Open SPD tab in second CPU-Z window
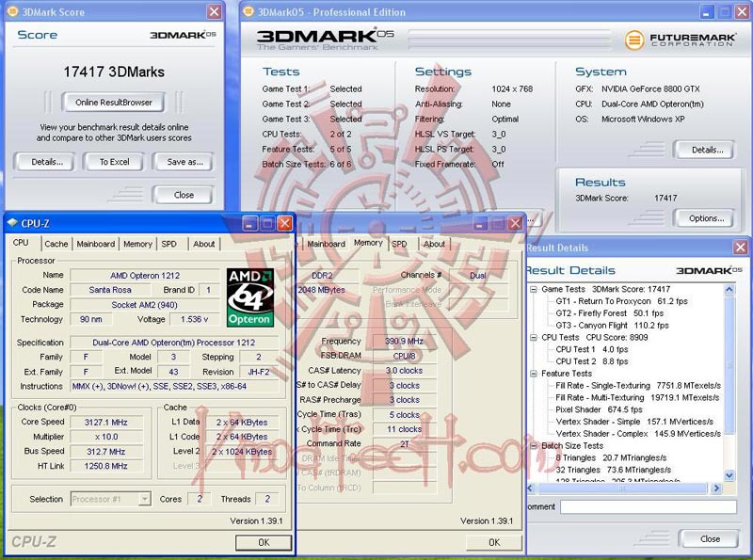The width and height of the screenshot is (753, 560). [x=399, y=244]
